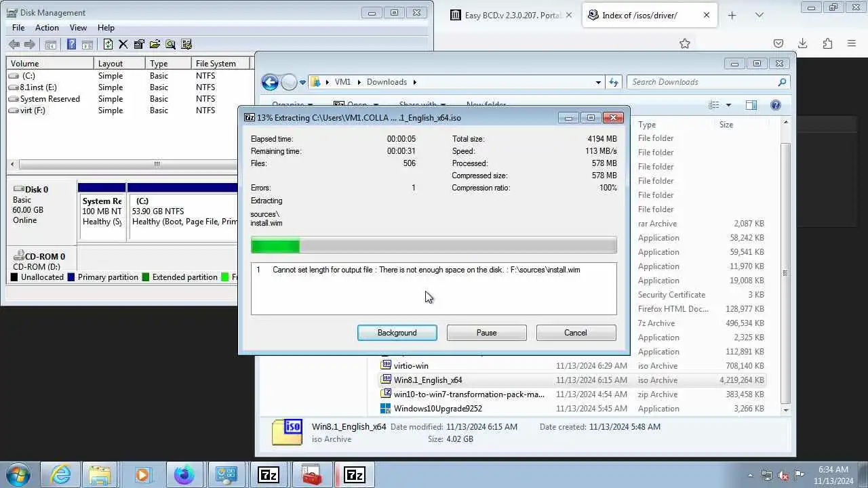The width and height of the screenshot is (868, 488).
Task: Click the Save to Pocket icon in Firefox
Action: coord(778,43)
